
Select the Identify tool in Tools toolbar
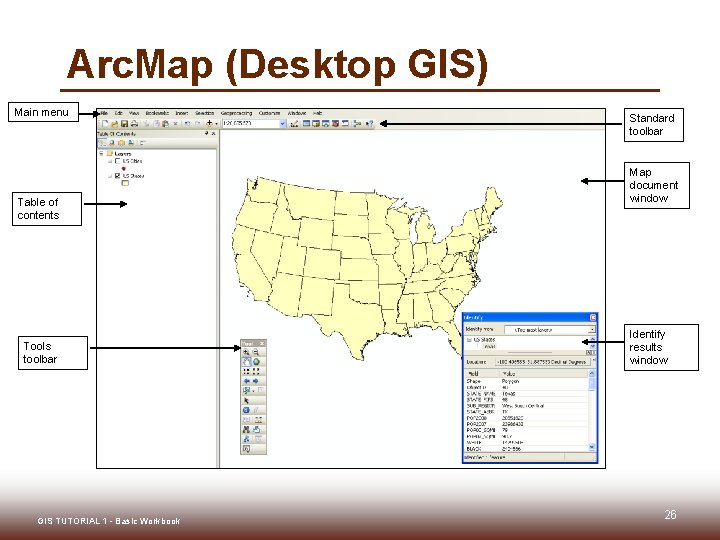[247, 410]
